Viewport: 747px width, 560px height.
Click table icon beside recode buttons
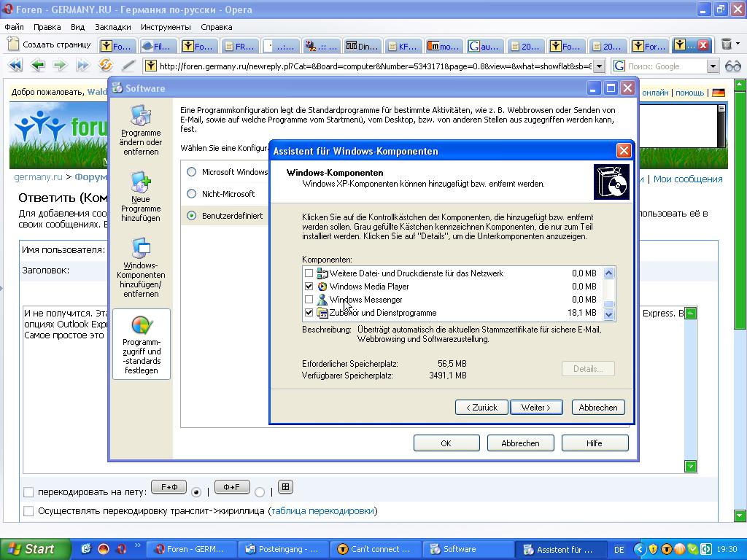tap(285, 486)
